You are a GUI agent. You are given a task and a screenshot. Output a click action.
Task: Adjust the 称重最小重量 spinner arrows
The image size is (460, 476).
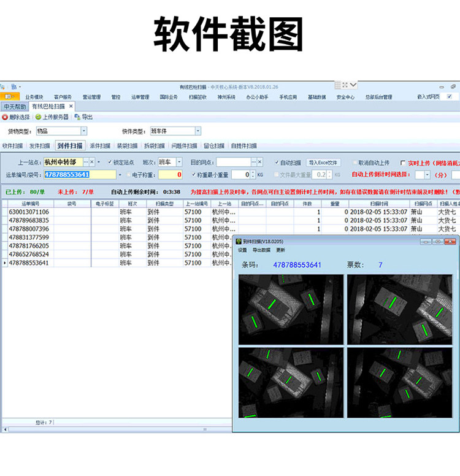[x=253, y=175]
